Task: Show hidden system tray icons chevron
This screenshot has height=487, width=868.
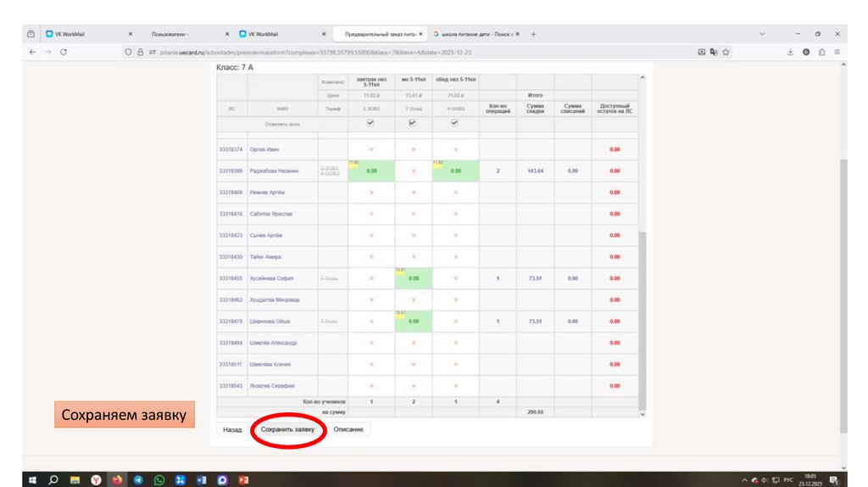Action: (x=744, y=480)
